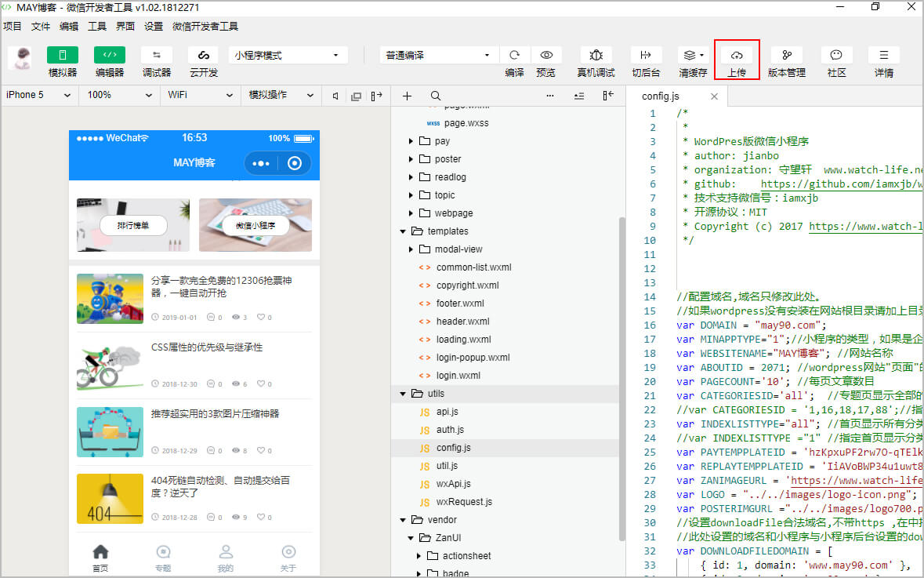Open Cloud development (云开发) icon
Viewport: 924px width, 578px height.
click(x=203, y=56)
